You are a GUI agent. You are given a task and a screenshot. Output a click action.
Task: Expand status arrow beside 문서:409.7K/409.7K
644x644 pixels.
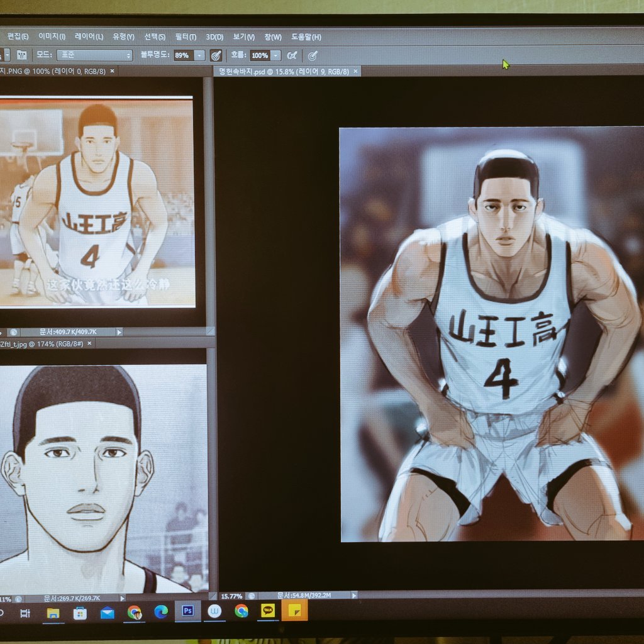point(119,332)
